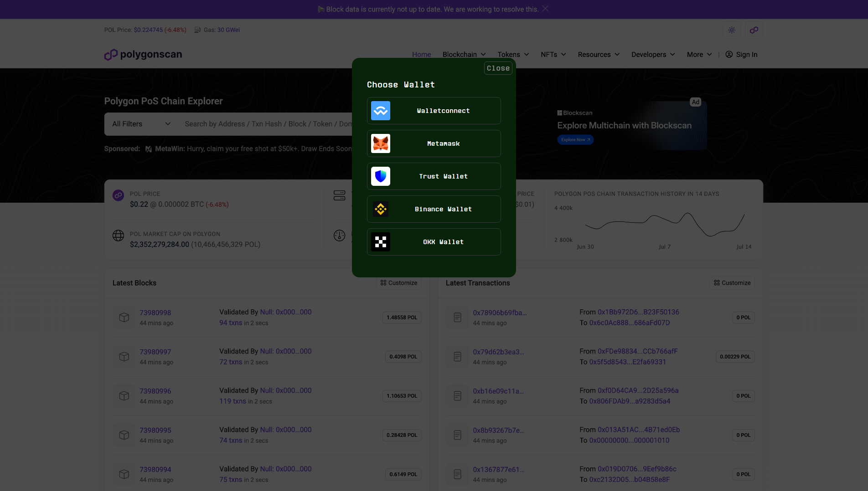
Task: Open the All Filters dropdown
Action: point(141,124)
